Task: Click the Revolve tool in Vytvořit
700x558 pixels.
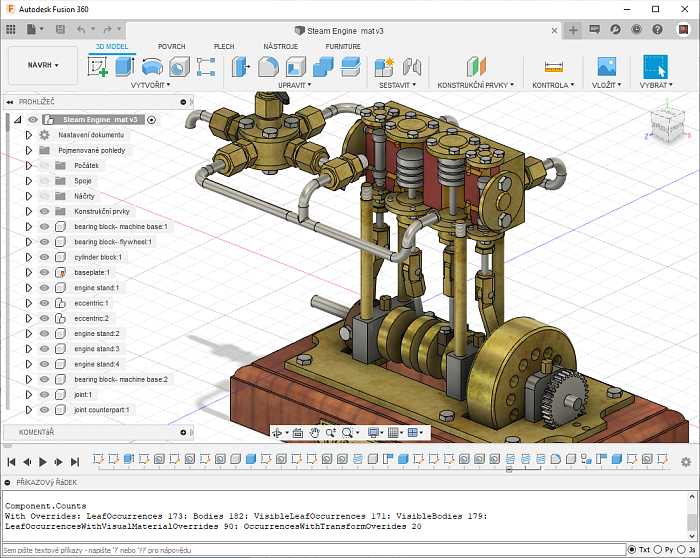Action: point(152,67)
